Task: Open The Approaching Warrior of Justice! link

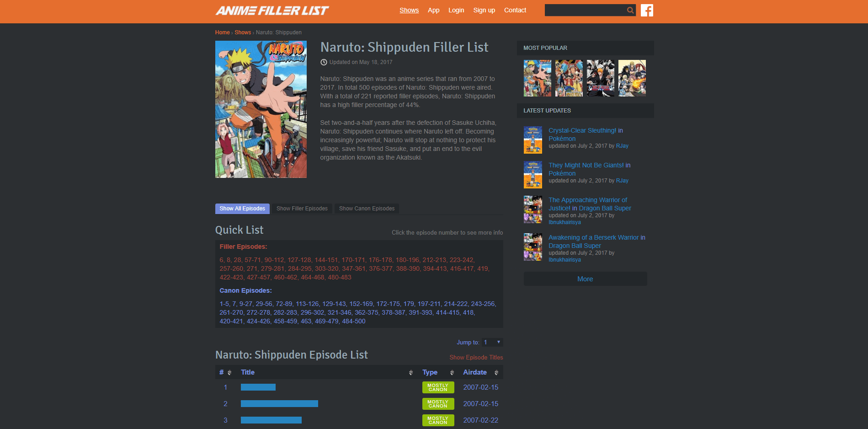Action: coord(588,204)
